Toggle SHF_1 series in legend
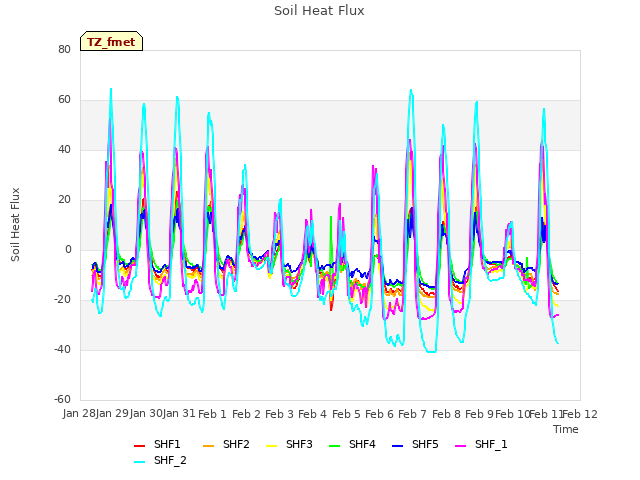Viewport: 640px width, 480px height. 481,444
